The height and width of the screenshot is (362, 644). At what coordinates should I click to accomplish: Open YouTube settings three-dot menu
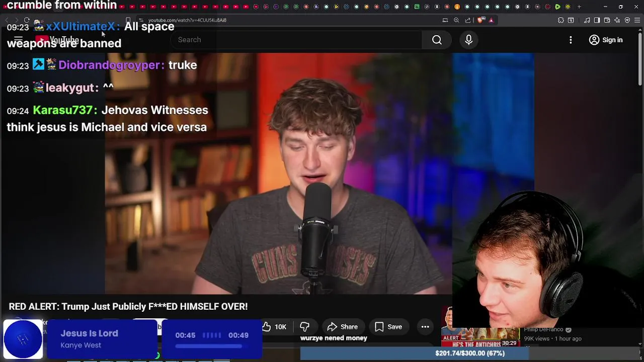click(x=571, y=40)
